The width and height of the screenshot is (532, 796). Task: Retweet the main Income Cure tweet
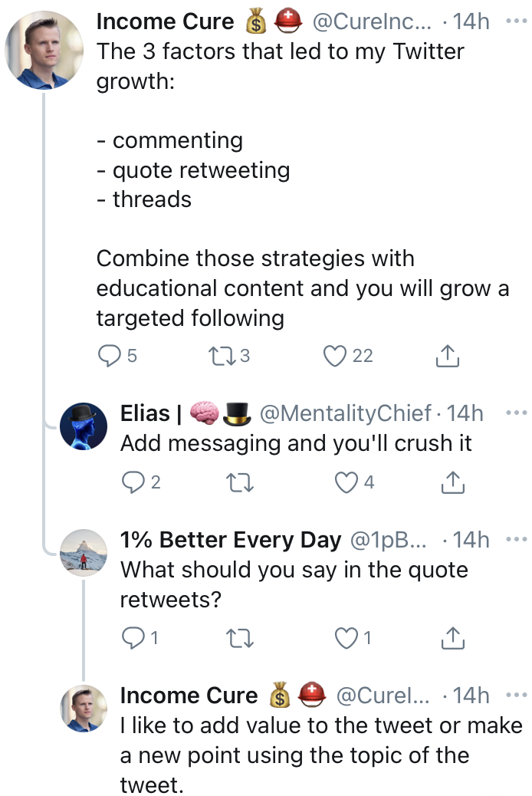pos(222,355)
